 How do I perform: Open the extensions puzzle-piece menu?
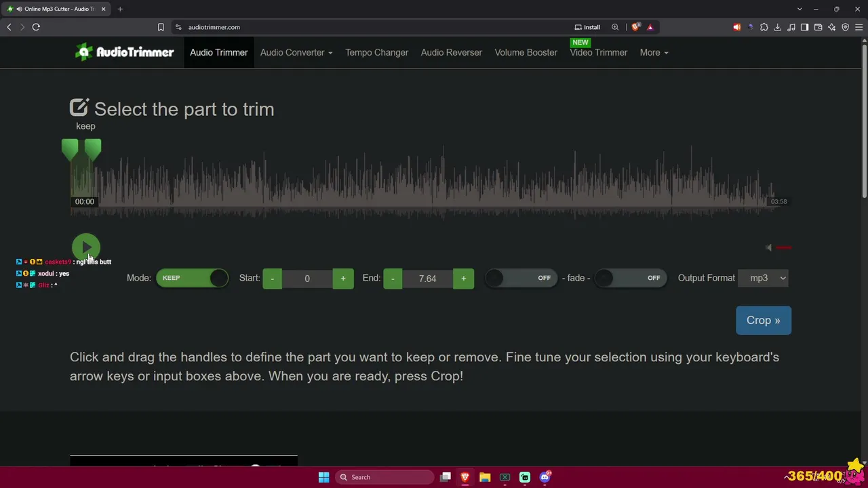(x=764, y=27)
